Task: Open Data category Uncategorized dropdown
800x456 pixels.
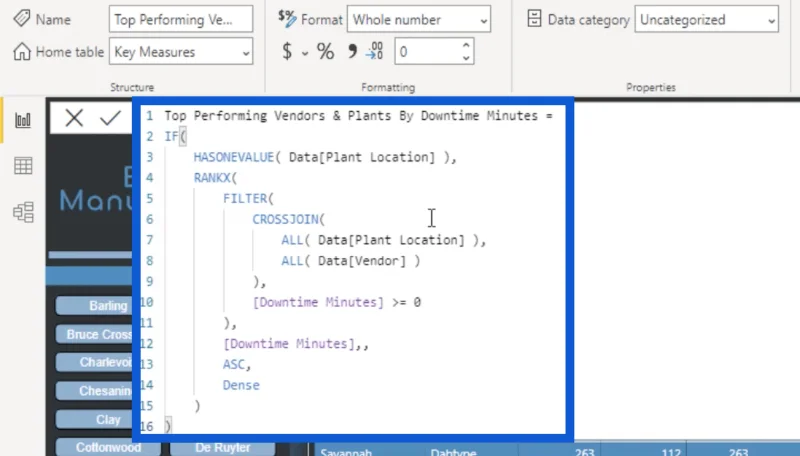Action: point(707,19)
